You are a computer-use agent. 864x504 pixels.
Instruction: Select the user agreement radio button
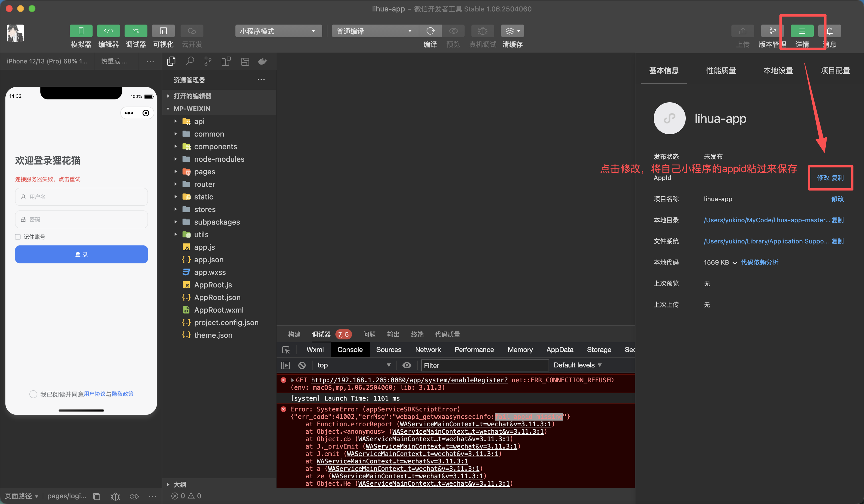[x=33, y=394]
